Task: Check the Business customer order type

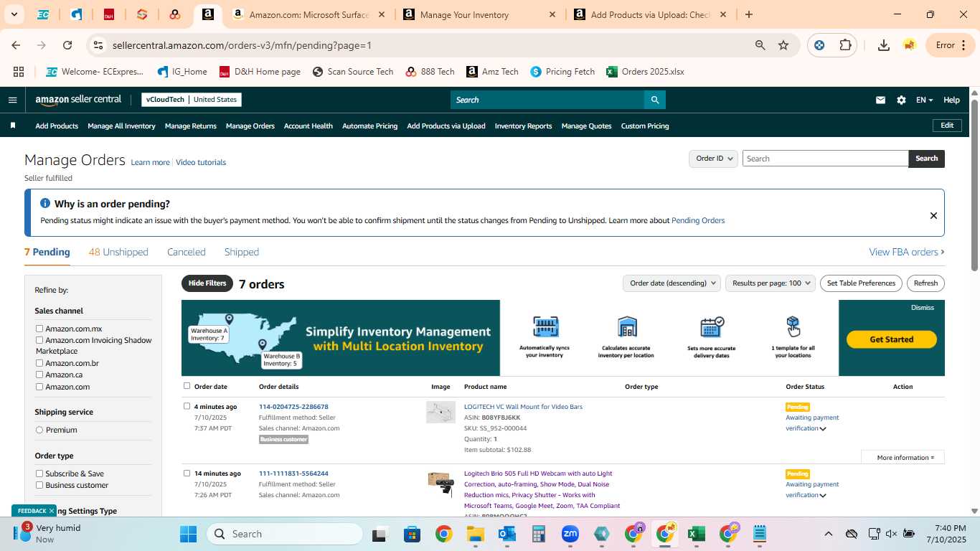Action: (39, 485)
